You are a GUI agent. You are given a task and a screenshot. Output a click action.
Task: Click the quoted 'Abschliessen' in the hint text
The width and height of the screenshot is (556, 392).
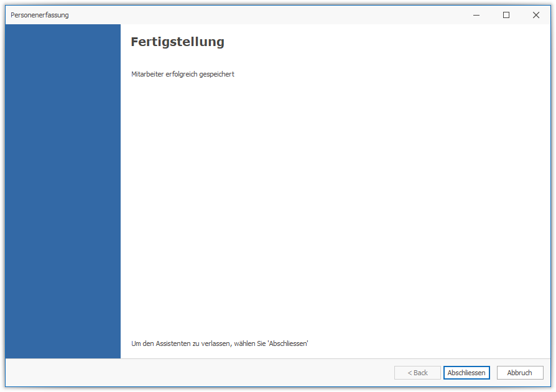coord(288,343)
